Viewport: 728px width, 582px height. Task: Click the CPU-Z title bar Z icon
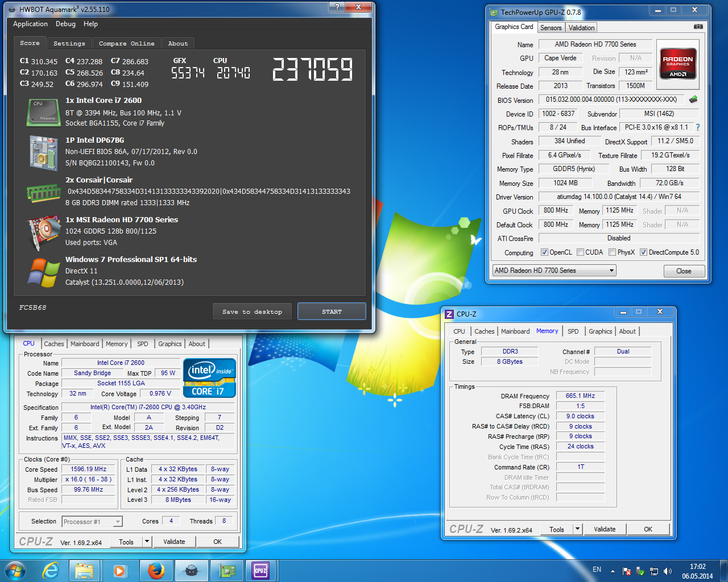point(449,314)
